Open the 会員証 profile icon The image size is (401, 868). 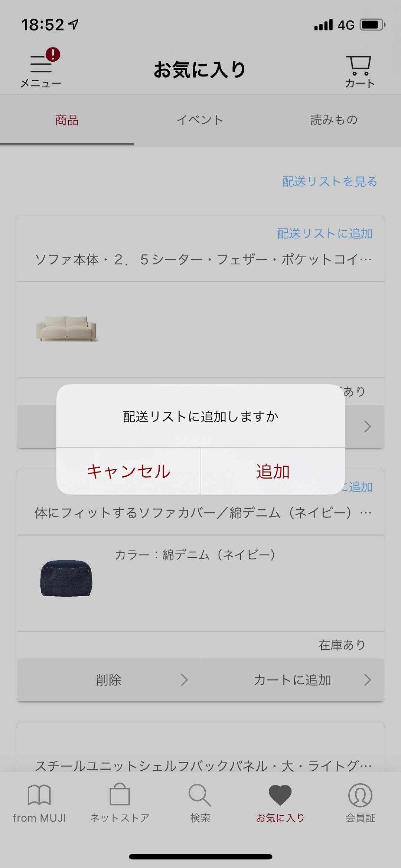pos(360,795)
